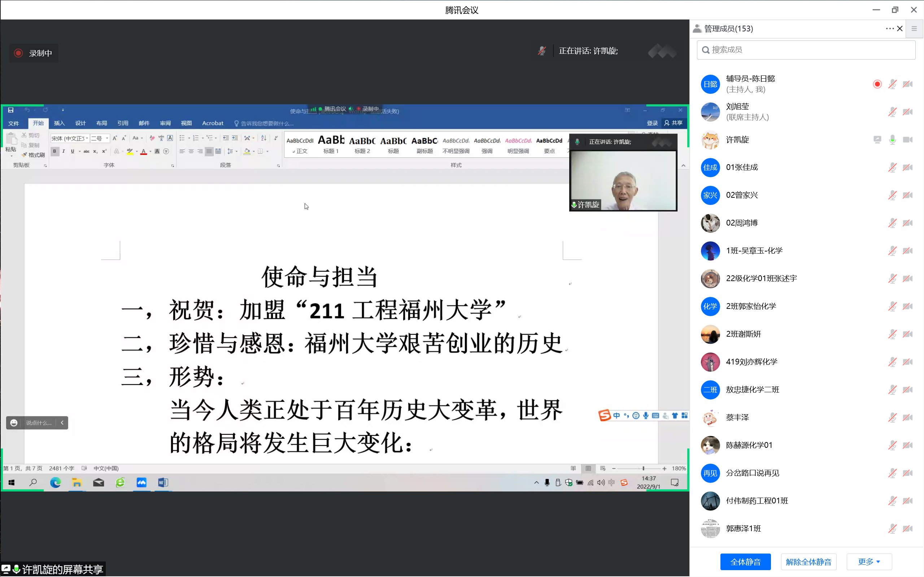Click the emoji icon in chat bar

tap(14, 423)
